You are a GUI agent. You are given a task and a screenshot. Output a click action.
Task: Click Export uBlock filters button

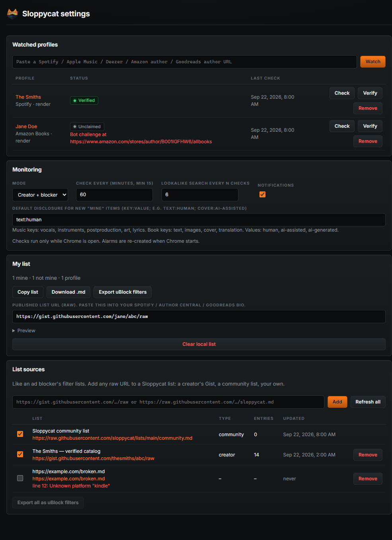click(x=123, y=292)
